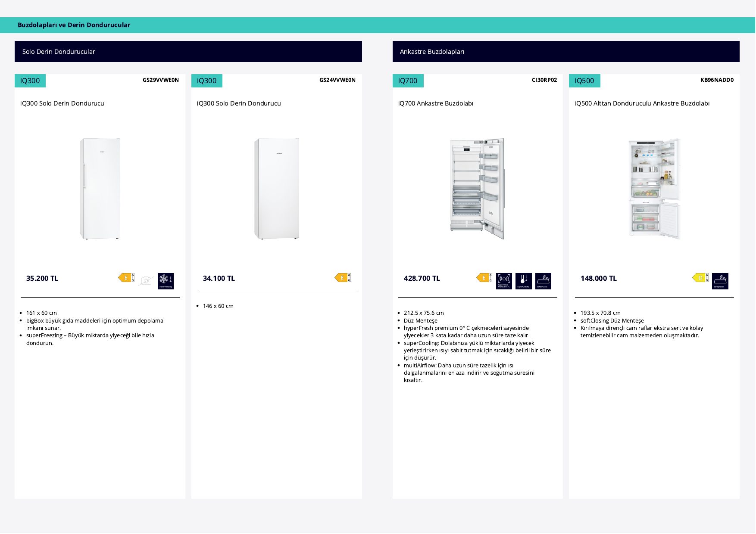
Task: Click the Buzdolapları ve Derin Dondurucular heading
Action: pyautogui.click(x=74, y=25)
